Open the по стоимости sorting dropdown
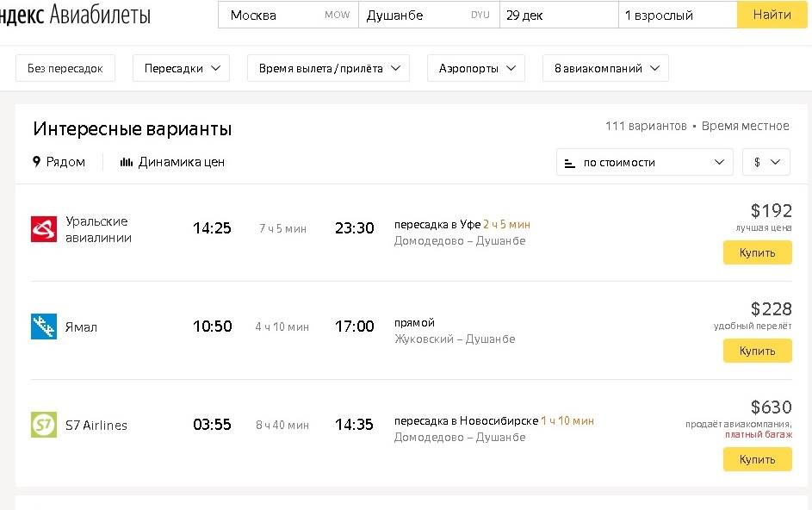 [x=644, y=162]
